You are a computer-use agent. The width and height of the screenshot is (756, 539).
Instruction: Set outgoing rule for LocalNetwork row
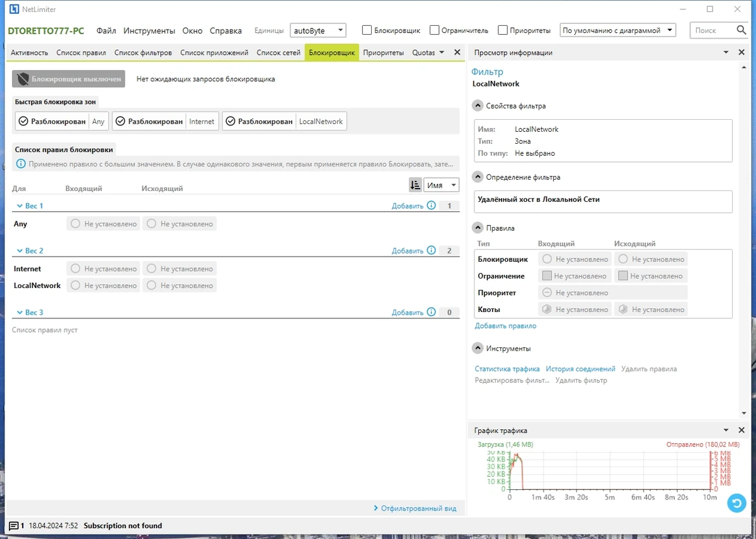coord(180,286)
